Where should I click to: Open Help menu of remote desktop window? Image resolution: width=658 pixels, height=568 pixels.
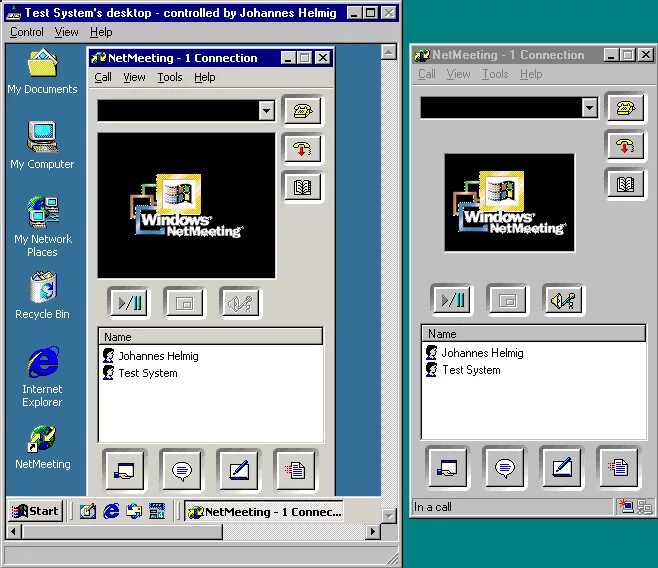(x=101, y=32)
